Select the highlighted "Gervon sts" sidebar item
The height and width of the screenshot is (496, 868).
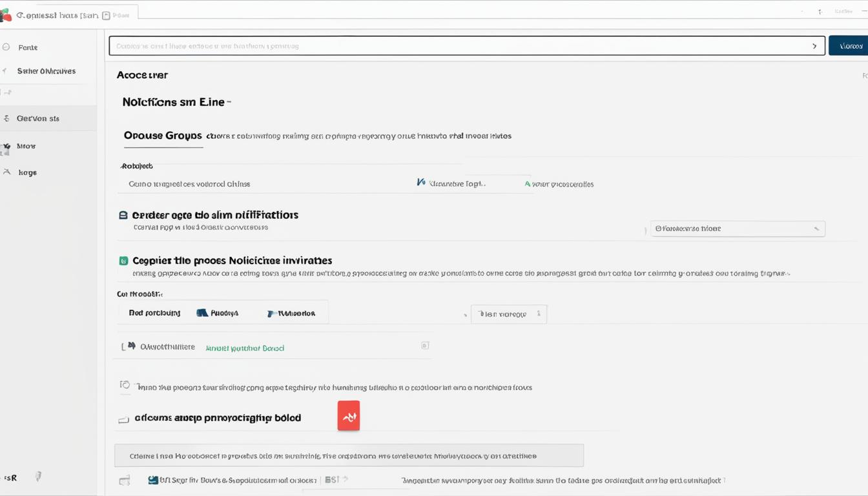click(x=48, y=119)
